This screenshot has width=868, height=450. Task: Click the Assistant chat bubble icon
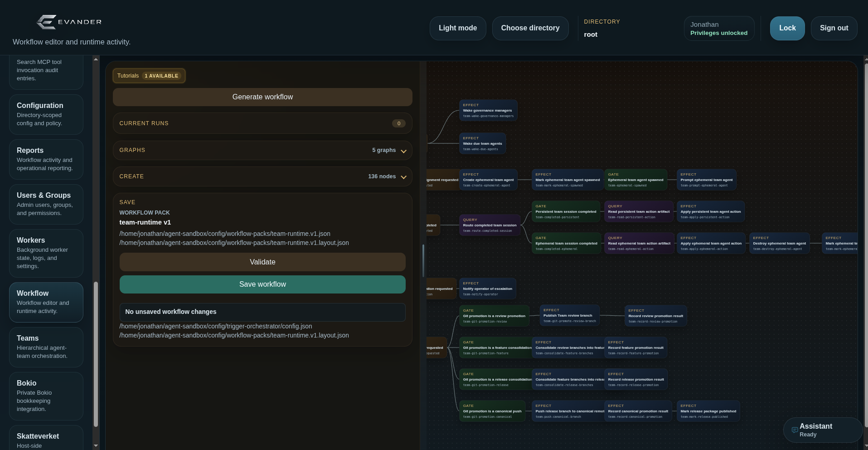pyautogui.click(x=795, y=430)
